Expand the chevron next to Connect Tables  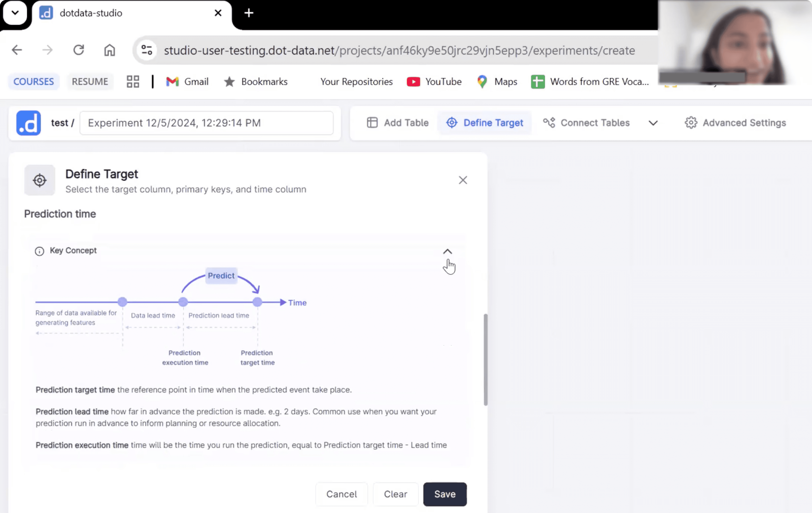tap(653, 123)
